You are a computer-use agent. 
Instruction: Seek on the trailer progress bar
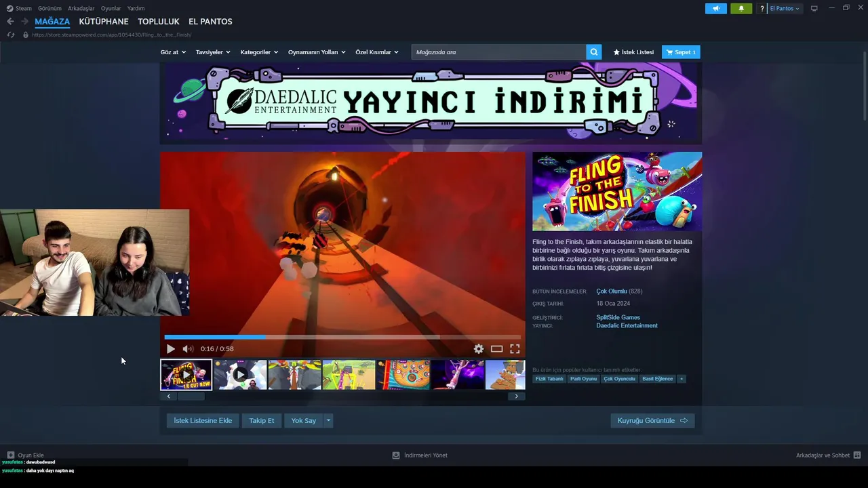(342, 337)
